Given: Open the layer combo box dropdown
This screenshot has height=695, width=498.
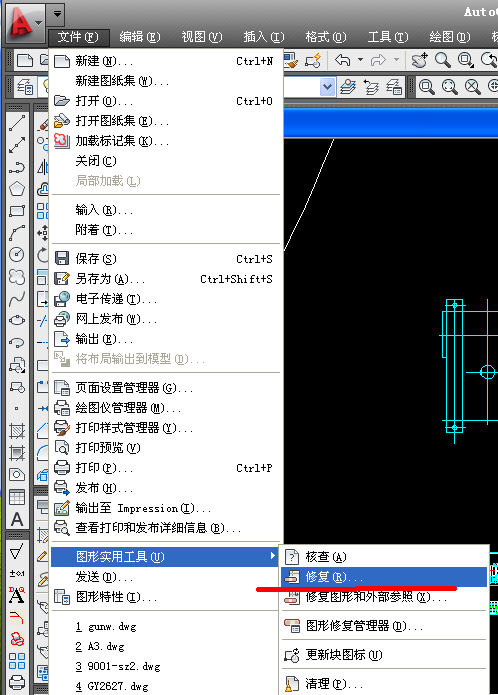Looking at the screenshot, I should pyautogui.click(x=327, y=87).
